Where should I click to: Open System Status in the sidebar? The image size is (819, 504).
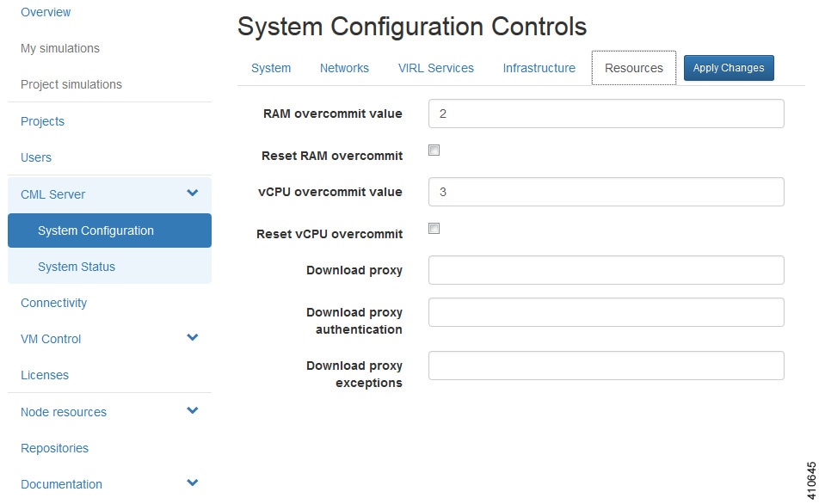click(77, 267)
